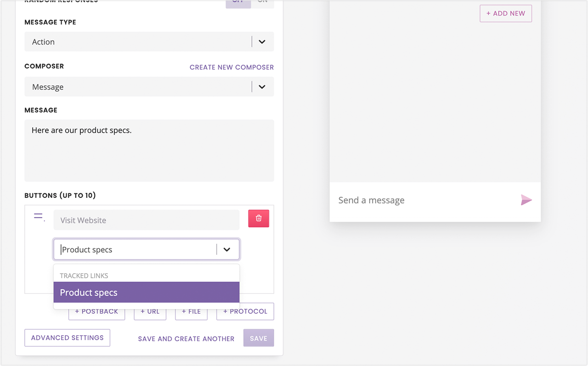Click the drag handle next to Visit Website
The width and height of the screenshot is (588, 366).
pos(38,216)
